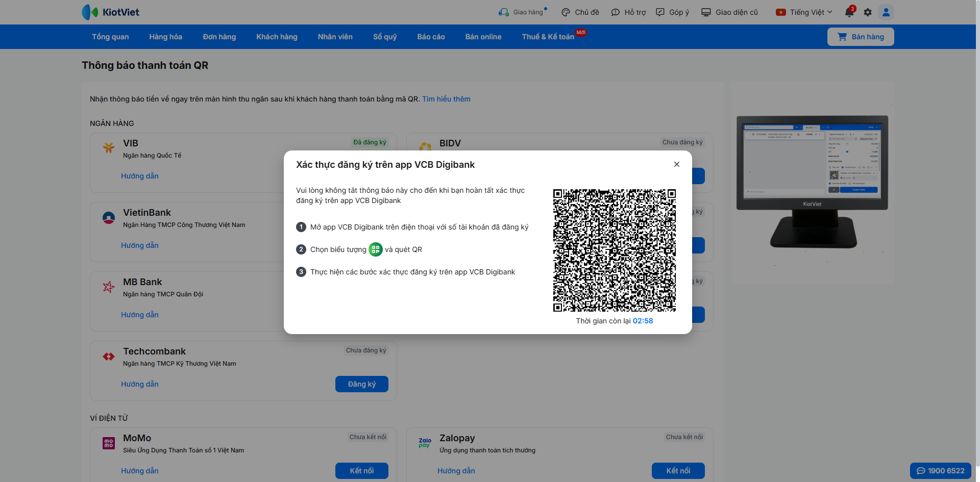Click the Techcombank logo
This screenshot has width=980, height=482.
coord(109,357)
